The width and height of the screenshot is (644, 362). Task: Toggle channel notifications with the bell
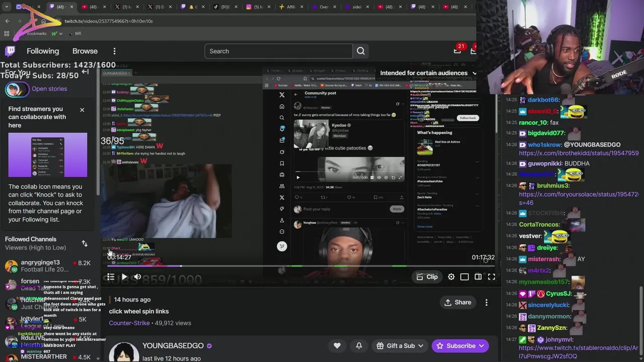coord(359,346)
